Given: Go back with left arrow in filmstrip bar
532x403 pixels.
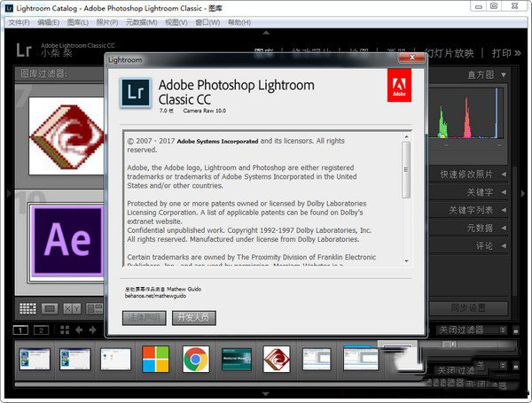Looking at the screenshot, I should (x=79, y=330).
